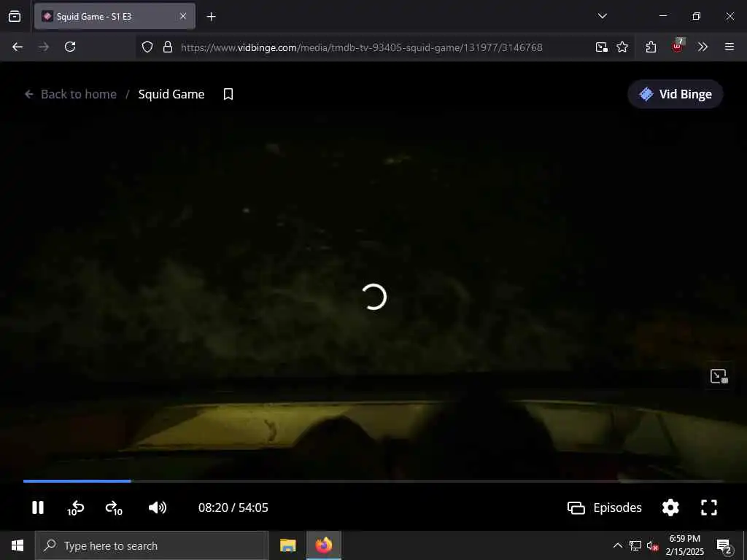Show more toolbar tools chevrons
747x560 pixels.
(703, 47)
